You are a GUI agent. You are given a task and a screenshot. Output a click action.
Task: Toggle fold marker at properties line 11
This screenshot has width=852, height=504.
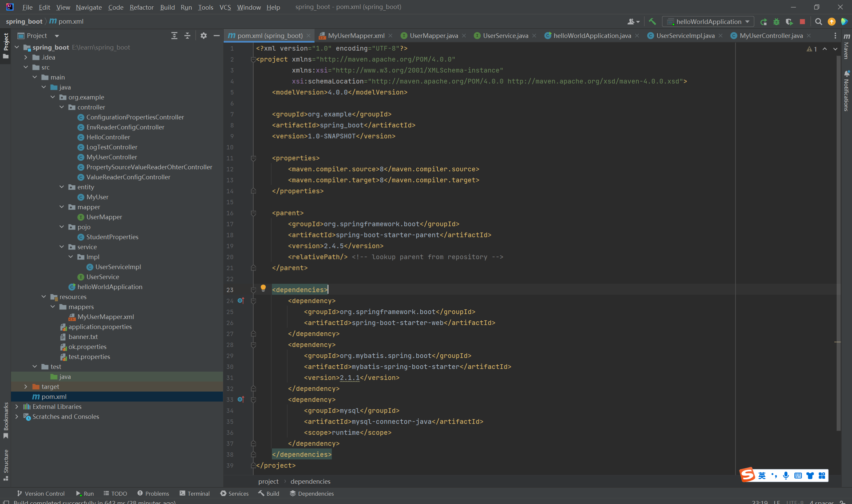tap(253, 158)
